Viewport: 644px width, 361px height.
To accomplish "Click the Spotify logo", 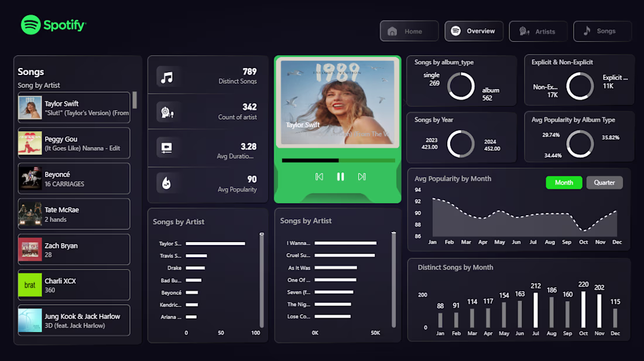I will pos(53,25).
